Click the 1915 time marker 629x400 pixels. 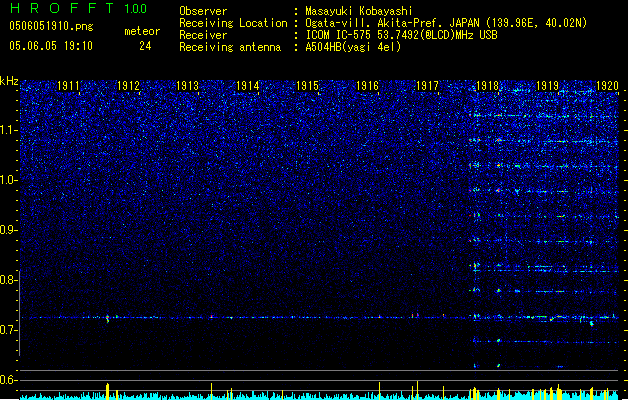[307, 86]
